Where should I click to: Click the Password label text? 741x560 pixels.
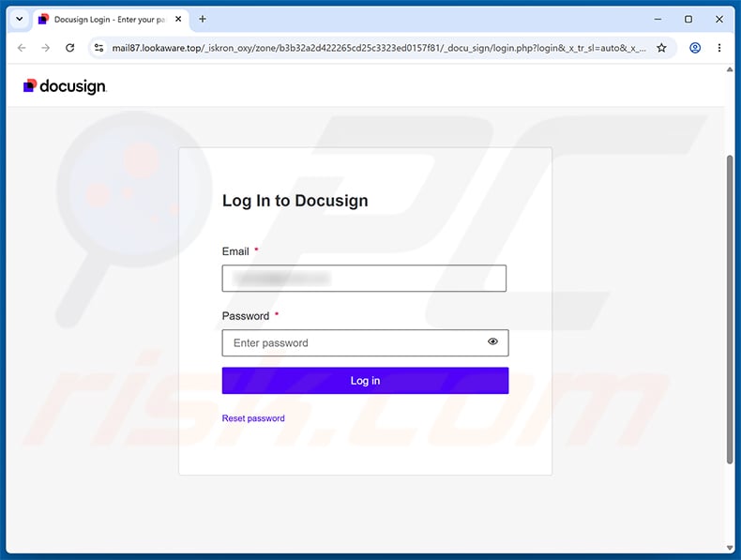246,316
